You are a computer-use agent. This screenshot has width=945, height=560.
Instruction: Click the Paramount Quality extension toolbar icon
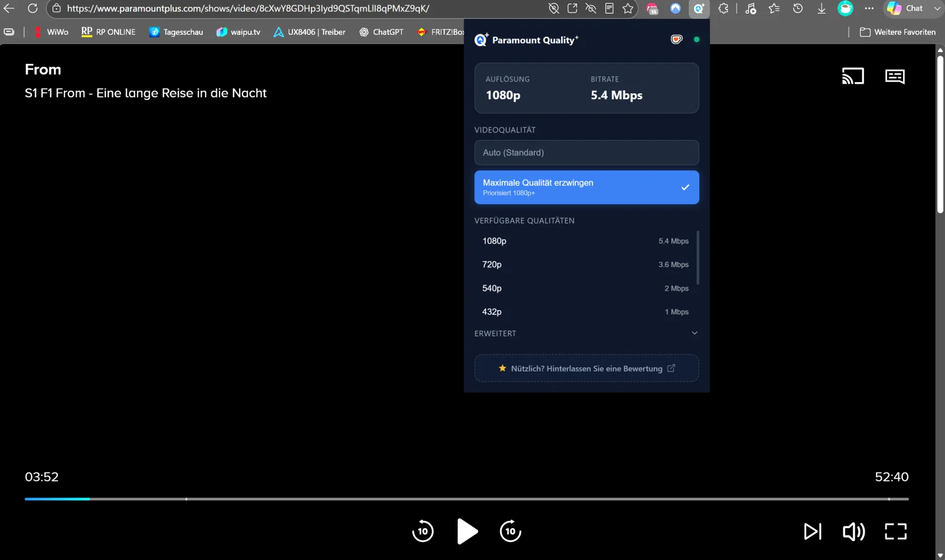tap(699, 8)
